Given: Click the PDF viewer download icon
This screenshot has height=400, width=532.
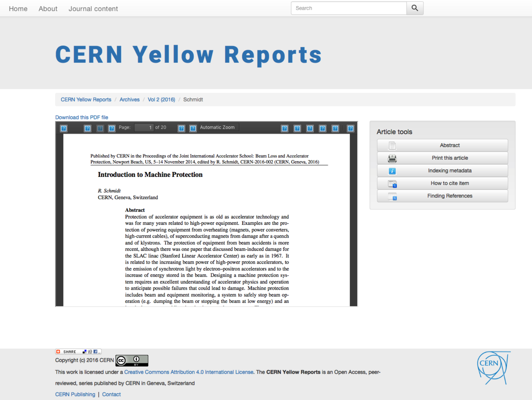Looking at the screenshot, I should [x=323, y=128].
